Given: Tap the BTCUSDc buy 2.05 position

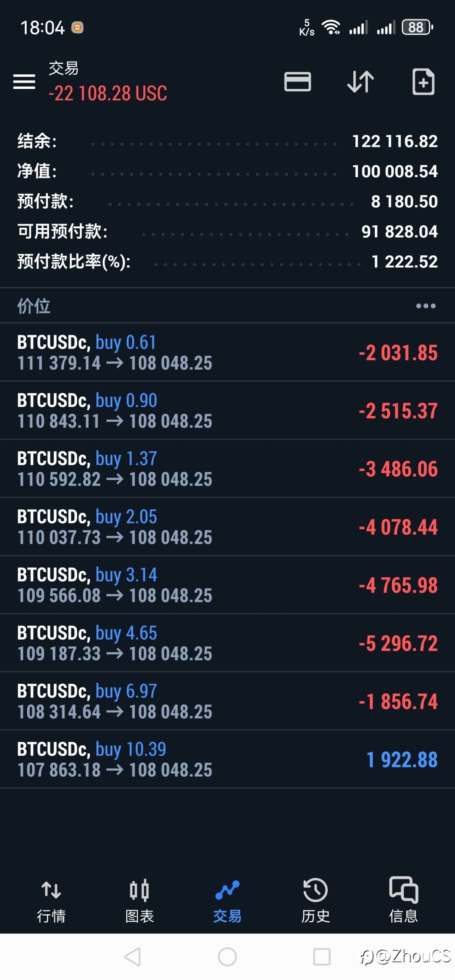Looking at the screenshot, I should pos(227,527).
